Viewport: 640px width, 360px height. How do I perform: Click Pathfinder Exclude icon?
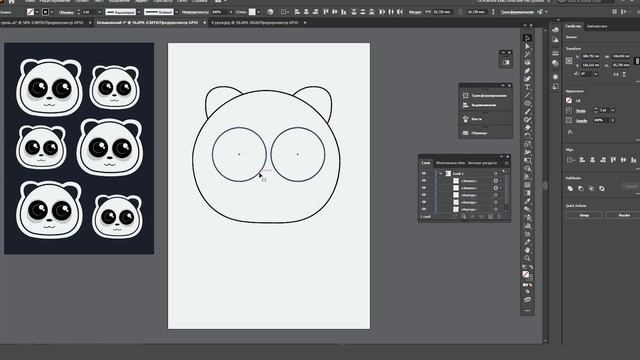click(602, 188)
